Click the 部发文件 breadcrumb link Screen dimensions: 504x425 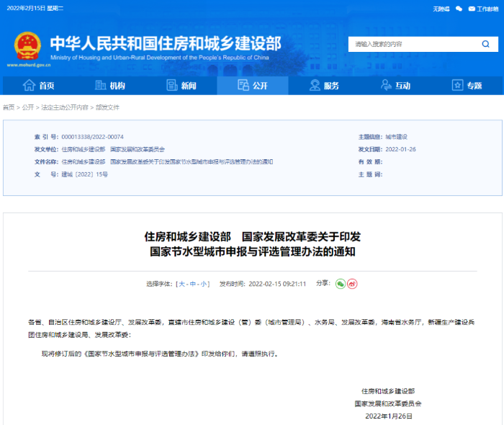(107, 107)
